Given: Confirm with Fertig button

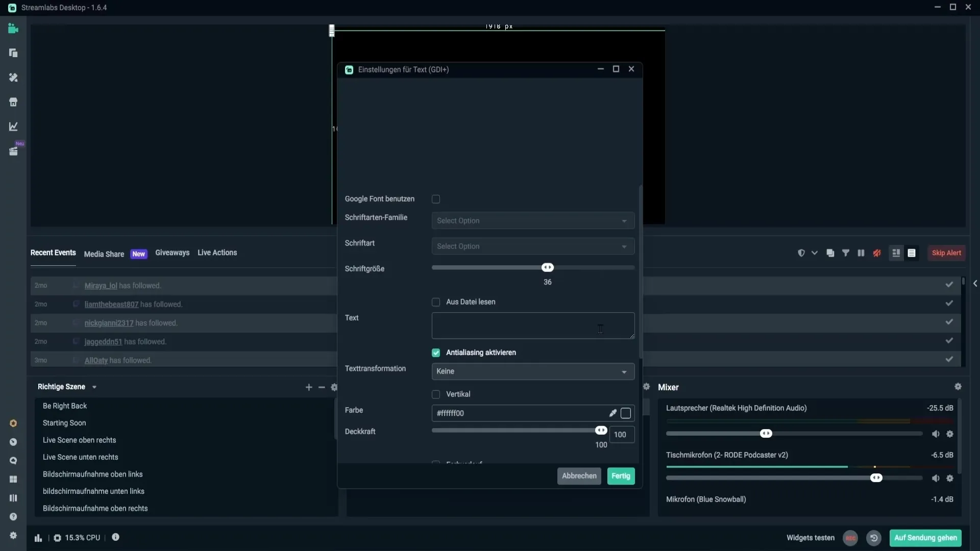Looking at the screenshot, I should 621,476.
